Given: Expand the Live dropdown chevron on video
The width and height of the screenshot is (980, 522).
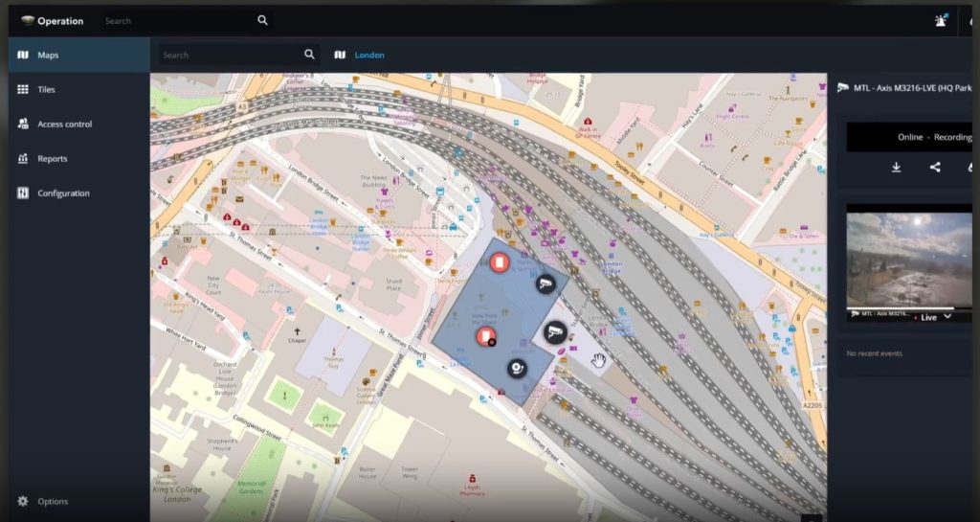Looking at the screenshot, I should click(x=947, y=317).
